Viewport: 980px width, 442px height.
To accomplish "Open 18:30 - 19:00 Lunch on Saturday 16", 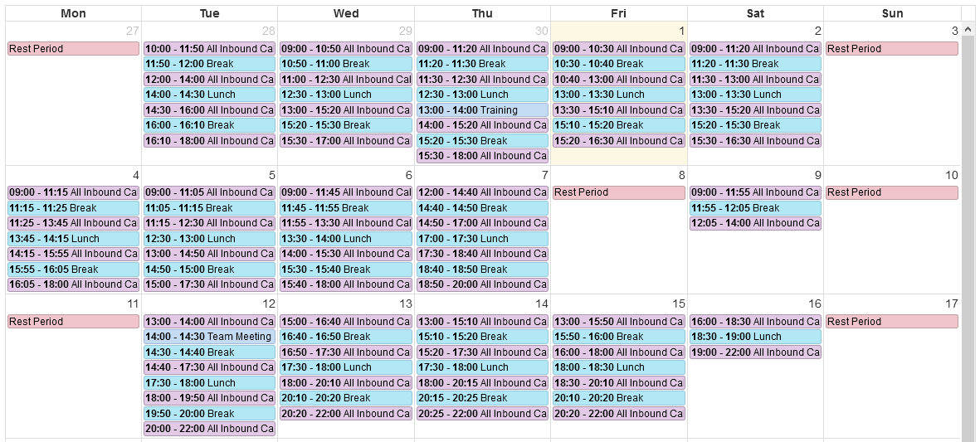I will point(755,337).
